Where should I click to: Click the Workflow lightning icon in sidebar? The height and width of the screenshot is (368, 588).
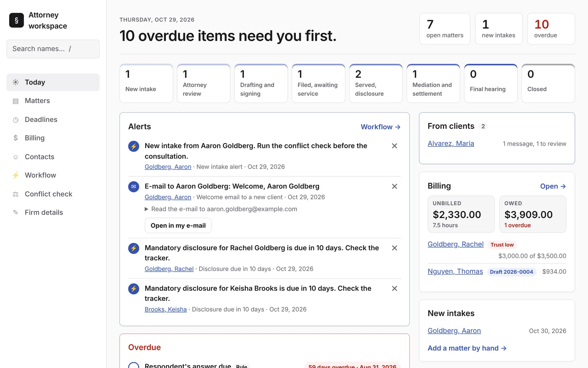15,175
